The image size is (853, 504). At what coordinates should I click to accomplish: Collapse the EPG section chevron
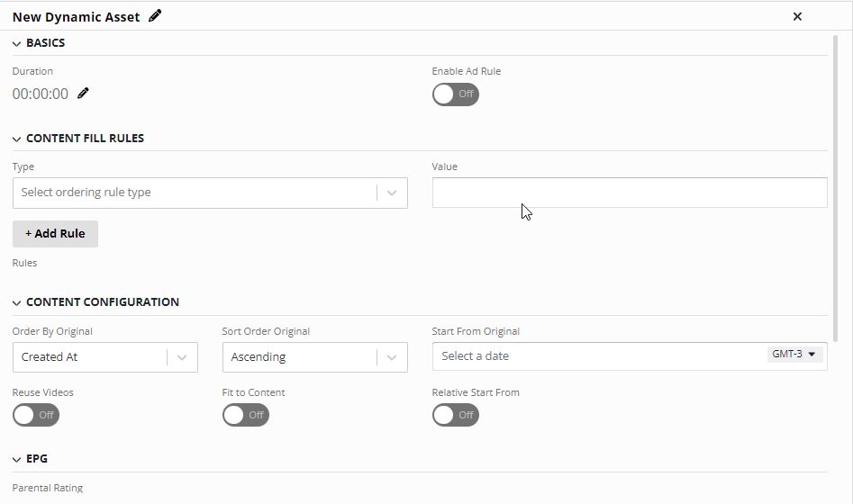coord(16,459)
